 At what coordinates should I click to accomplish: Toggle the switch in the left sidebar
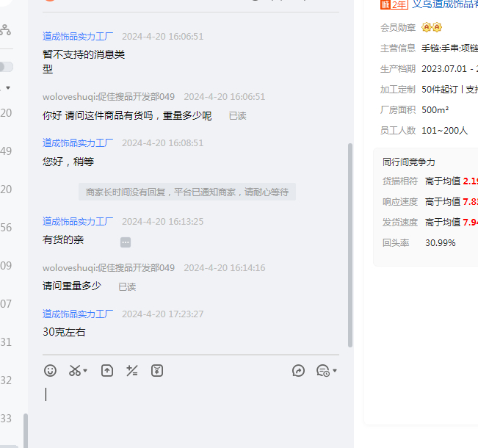tap(6, 67)
